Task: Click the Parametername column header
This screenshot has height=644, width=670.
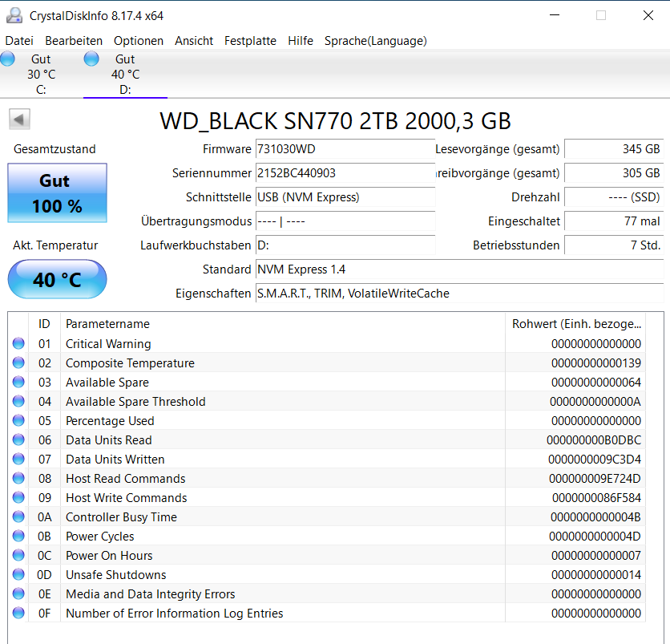Action: pos(283,324)
